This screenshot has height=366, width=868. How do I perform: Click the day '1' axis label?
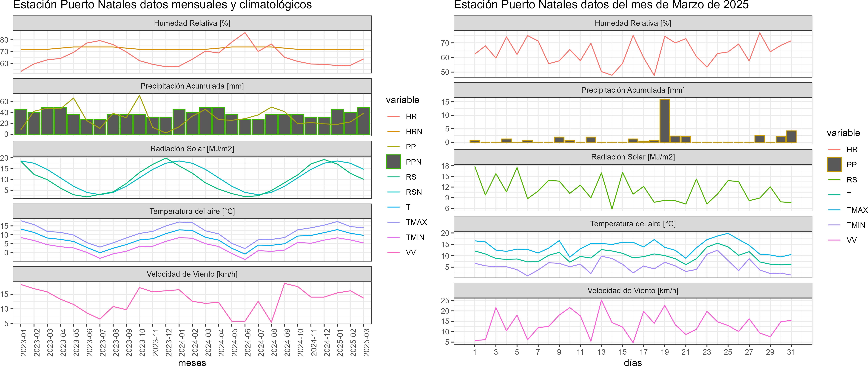click(x=475, y=352)
